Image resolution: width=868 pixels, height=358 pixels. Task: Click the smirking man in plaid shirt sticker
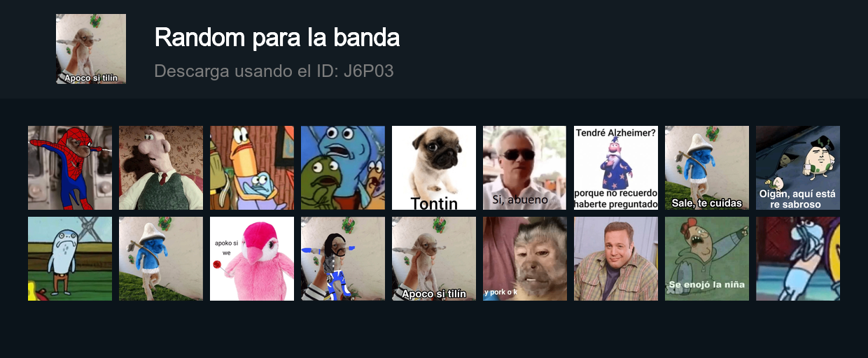[x=616, y=259]
